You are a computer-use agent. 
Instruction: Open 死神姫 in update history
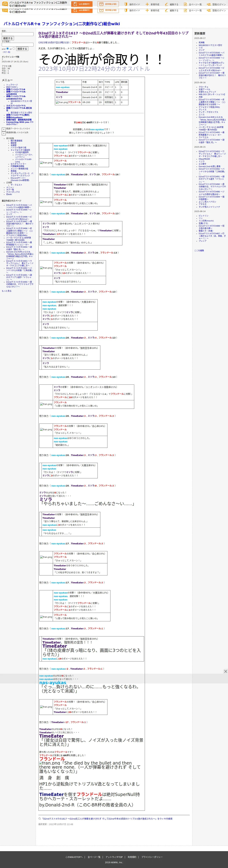click(x=201, y=42)
